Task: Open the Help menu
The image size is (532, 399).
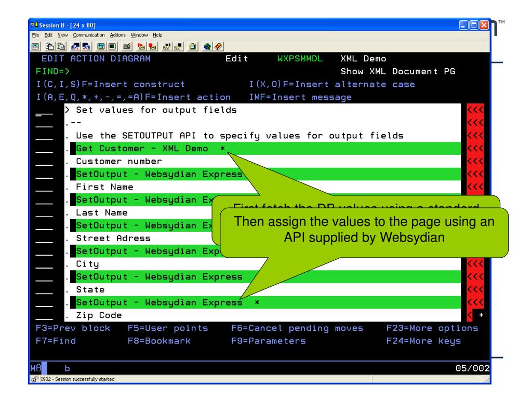Action: coord(157,35)
